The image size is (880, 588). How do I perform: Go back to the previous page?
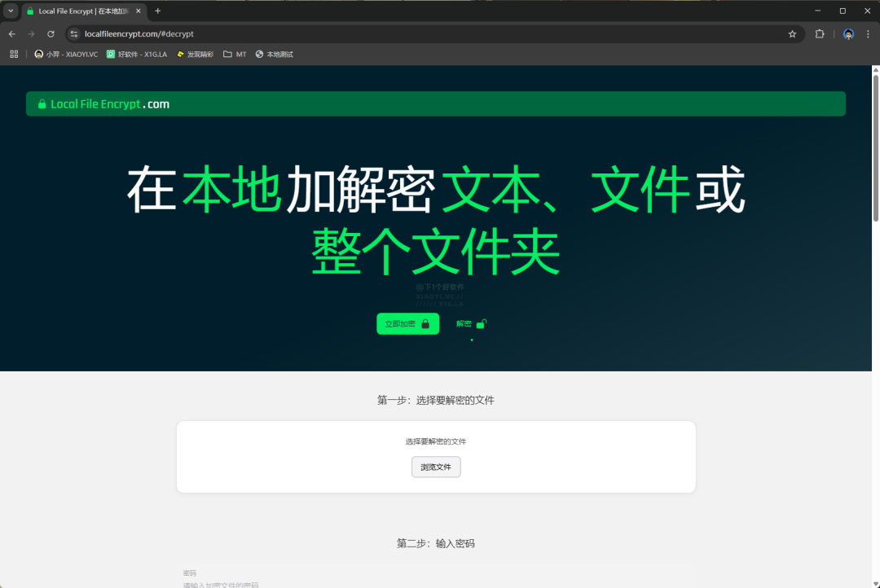coord(11,33)
